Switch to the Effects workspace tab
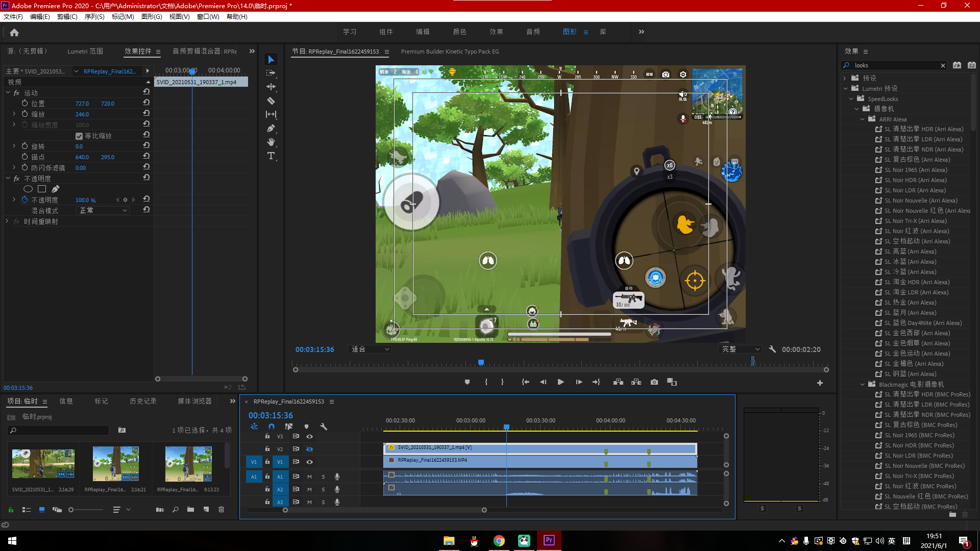The image size is (980, 551). (x=496, y=32)
